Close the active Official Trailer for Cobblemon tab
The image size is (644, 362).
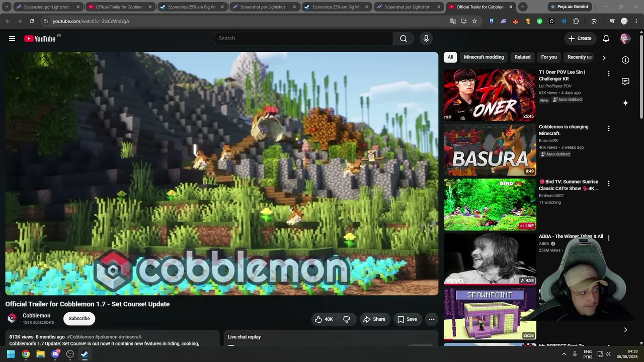point(511,7)
